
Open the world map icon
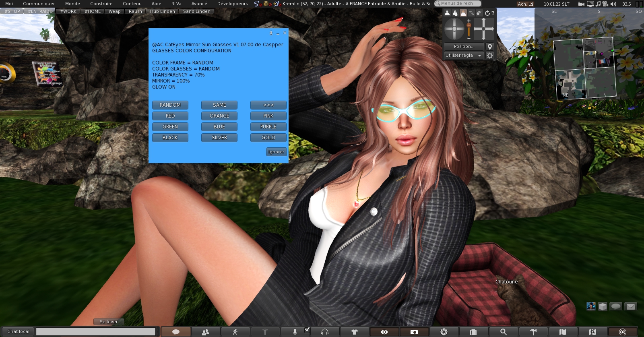click(x=563, y=332)
